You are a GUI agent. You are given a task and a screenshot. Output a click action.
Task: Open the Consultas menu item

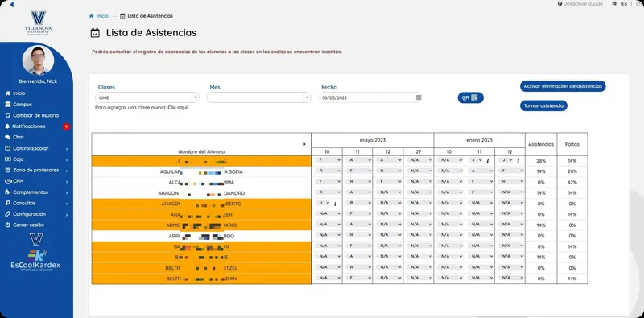(x=36, y=203)
